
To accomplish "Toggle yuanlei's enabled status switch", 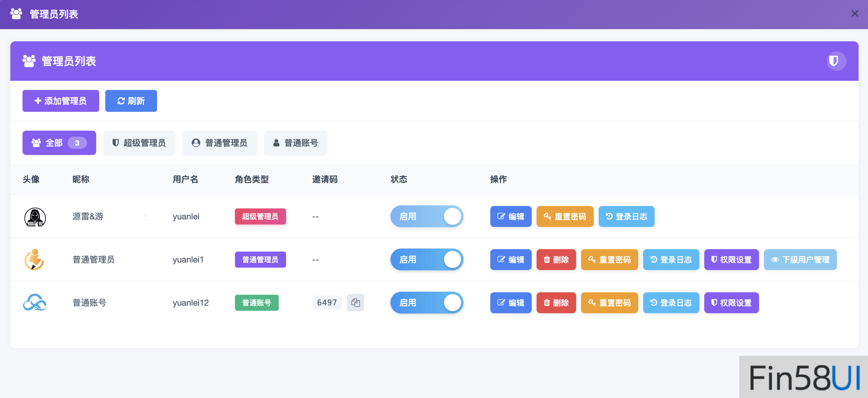I will pyautogui.click(x=427, y=217).
